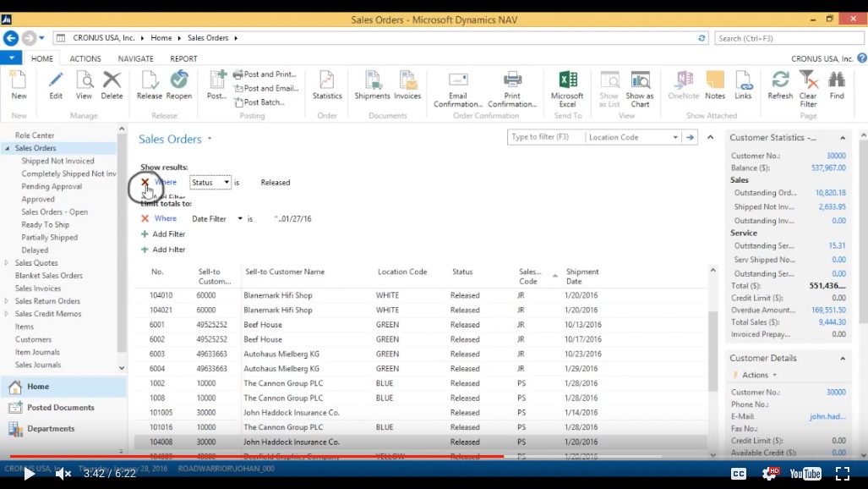This screenshot has width=868, height=489.
Task: Unmute the video sound
Action: coord(63,474)
